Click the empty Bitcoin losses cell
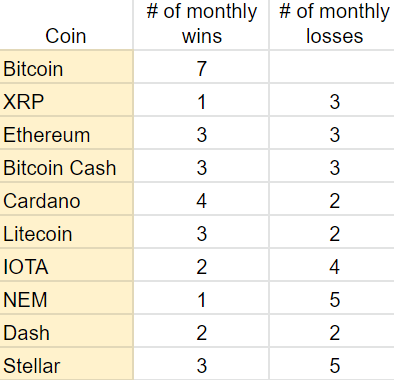This screenshot has width=394, height=380. point(332,67)
